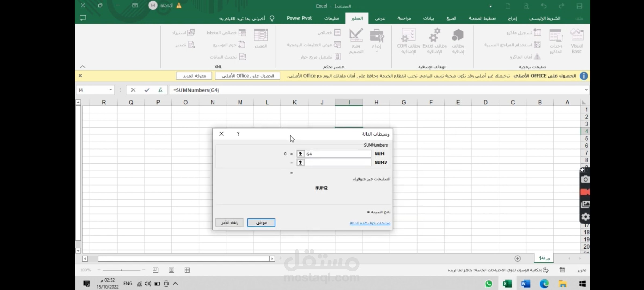This screenshot has height=290, width=644.
Task: Click the NUM2 argument input field
Action: 338,162
